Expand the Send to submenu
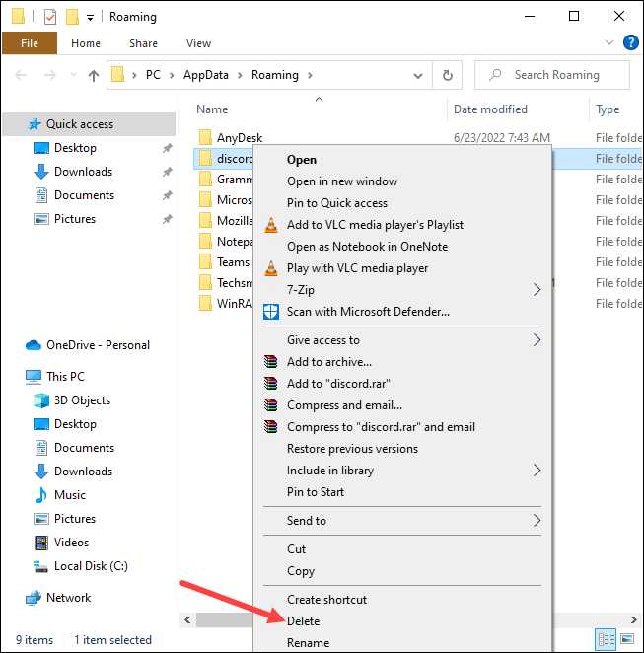 pos(402,521)
